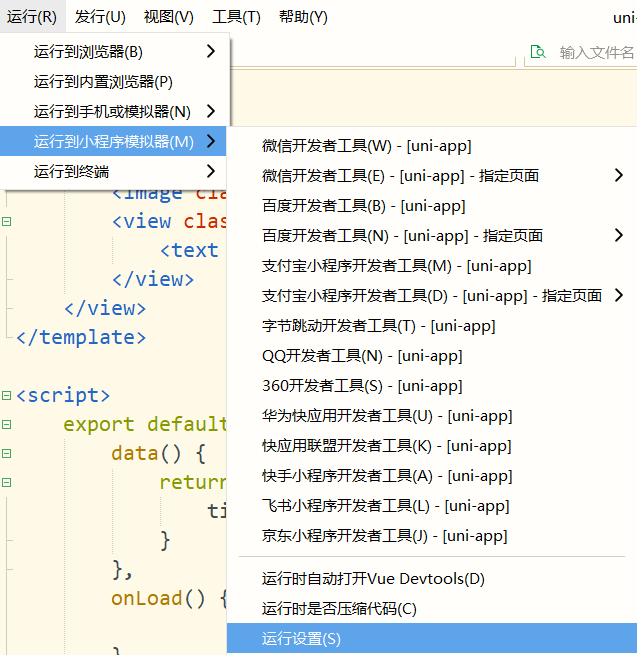This screenshot has width=637, height=655.
Task: Collapse the fold marker beside export default
Action: coord(6,424)
